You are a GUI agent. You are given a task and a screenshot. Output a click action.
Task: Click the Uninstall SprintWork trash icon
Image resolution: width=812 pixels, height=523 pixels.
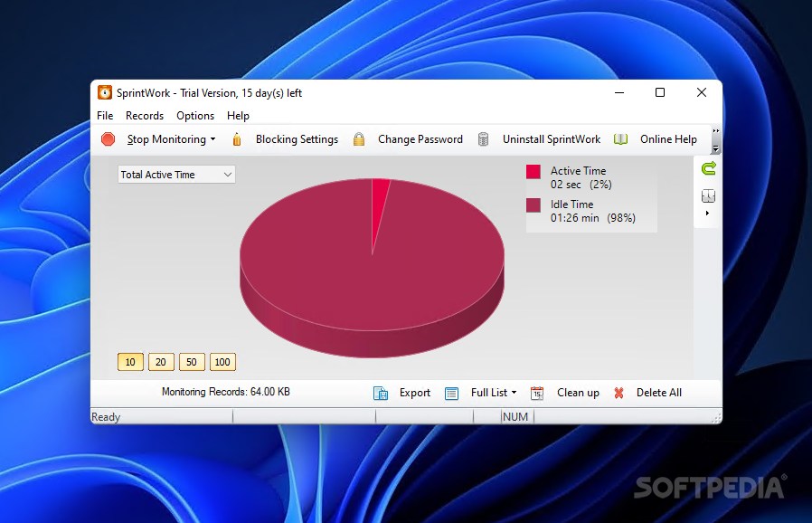click(x=483, y=139)
